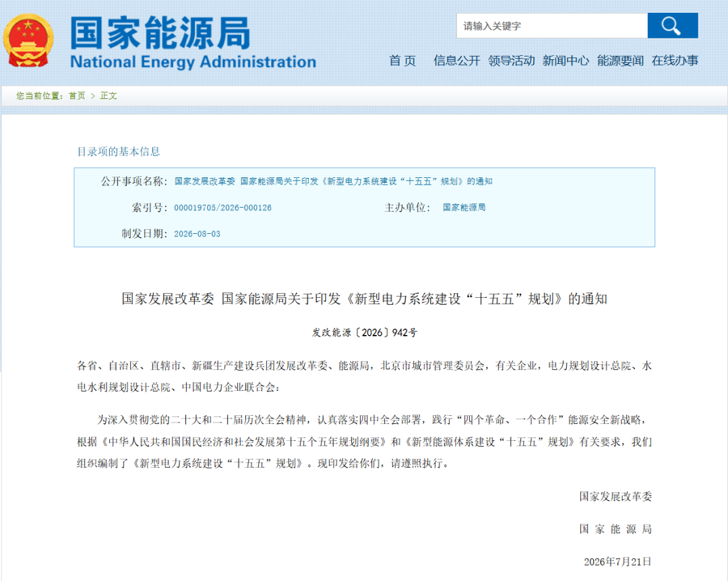Click the spaced signature 国 家 能 源 局

615,529
